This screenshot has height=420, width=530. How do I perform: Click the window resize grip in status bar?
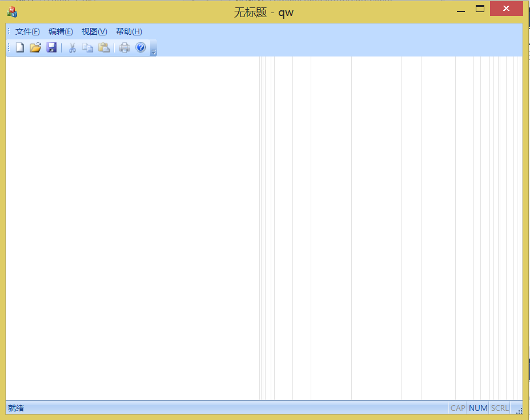[519, 410]
